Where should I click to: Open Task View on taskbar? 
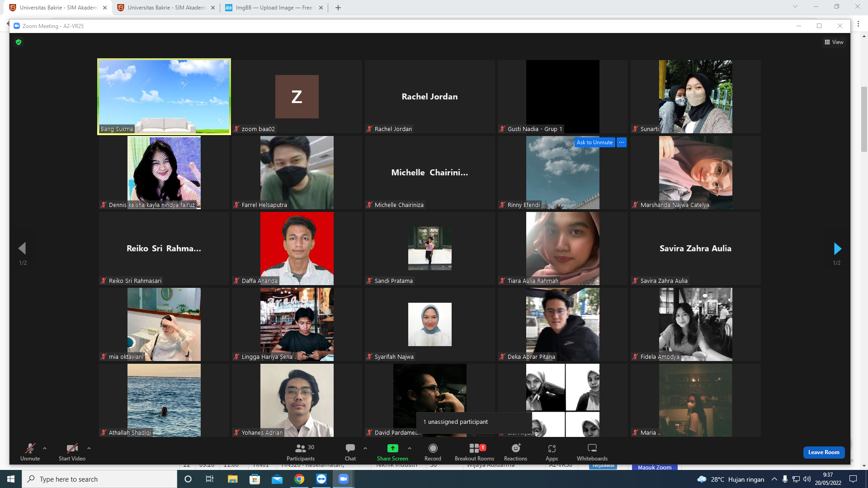tap(210, 479)
